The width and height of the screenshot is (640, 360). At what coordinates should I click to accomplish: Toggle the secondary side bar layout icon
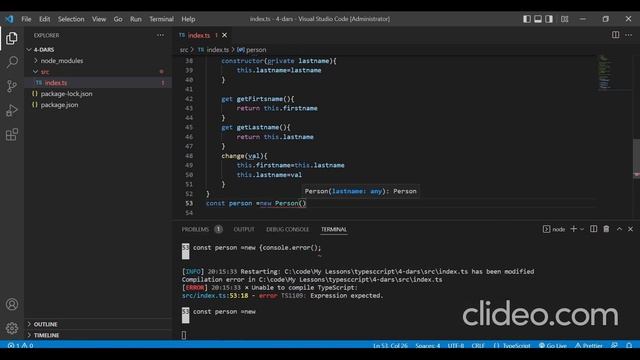549,19
